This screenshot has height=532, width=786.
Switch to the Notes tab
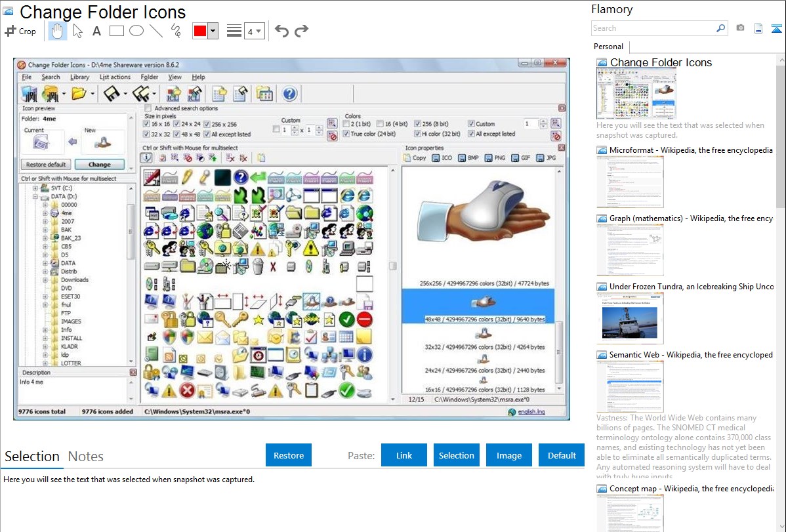pyautogui.click(x=86, y=457)
